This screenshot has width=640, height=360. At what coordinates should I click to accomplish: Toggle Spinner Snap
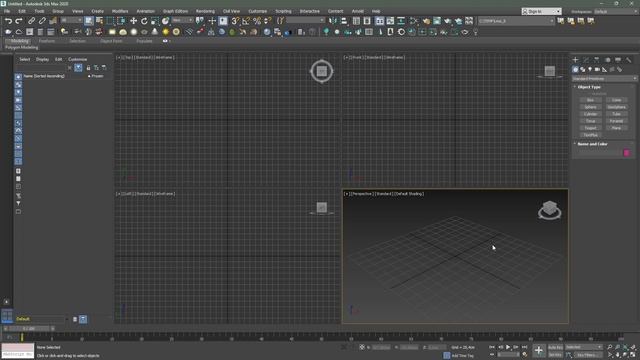point(267,21)
